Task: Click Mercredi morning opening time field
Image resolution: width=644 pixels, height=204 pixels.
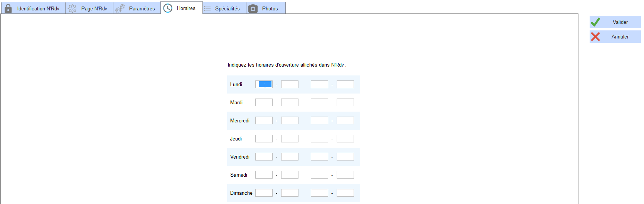Action: (x=264, y=120)
